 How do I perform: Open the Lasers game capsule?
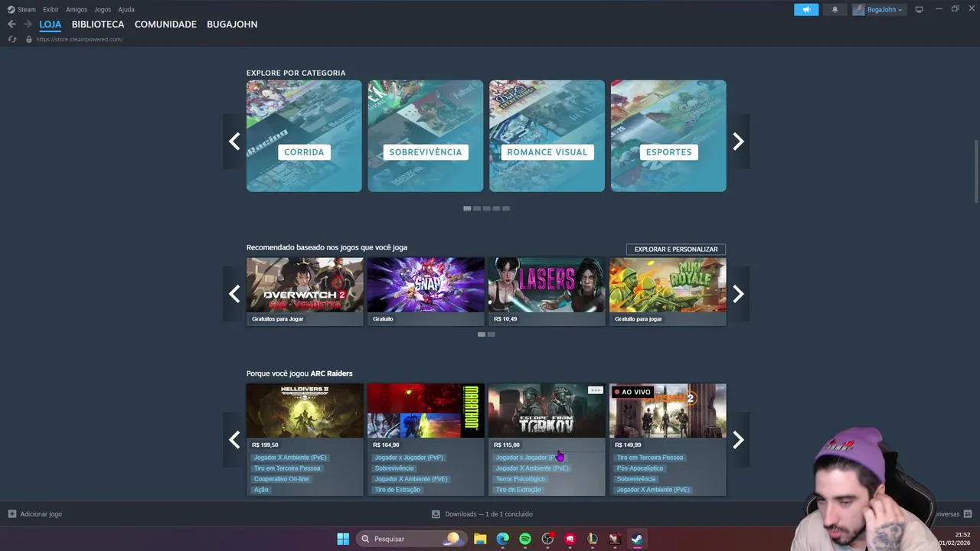click(547, 292)
